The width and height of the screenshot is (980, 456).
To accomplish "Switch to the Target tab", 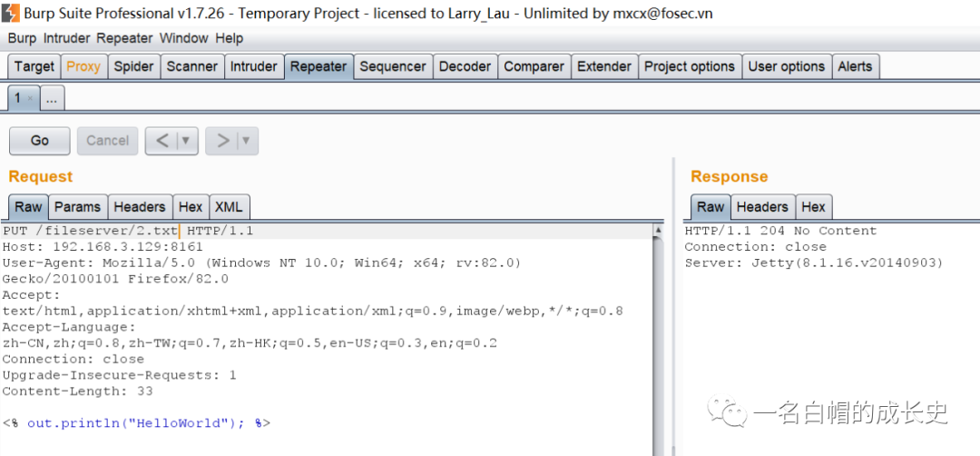I will [34, 66].
